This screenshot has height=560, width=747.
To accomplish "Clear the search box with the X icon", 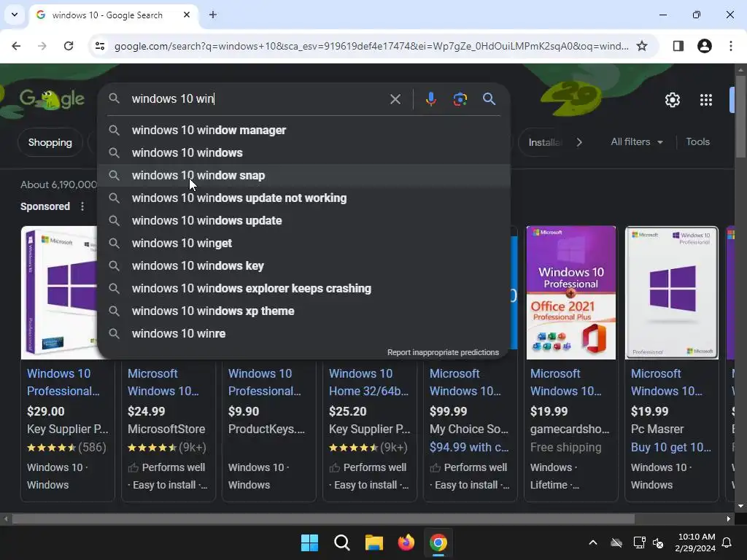I will (x=395, y=99).
